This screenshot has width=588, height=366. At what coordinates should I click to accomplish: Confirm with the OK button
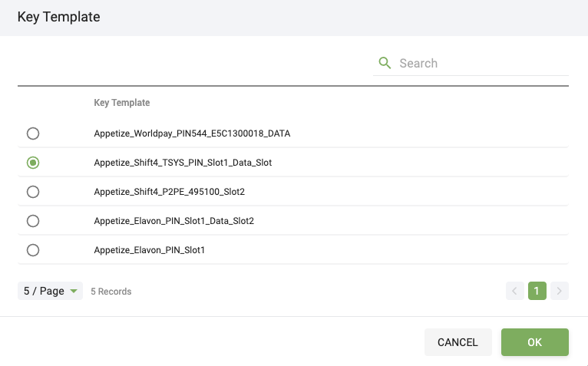coord(535,342)
